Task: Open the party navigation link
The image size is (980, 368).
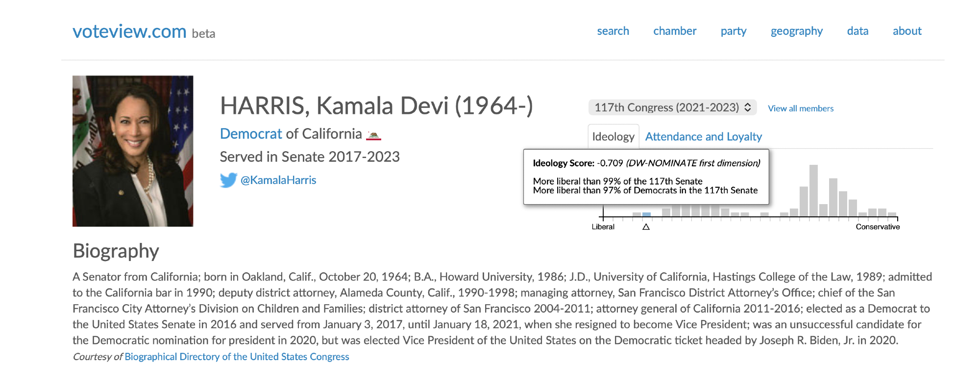Action: 733,31
